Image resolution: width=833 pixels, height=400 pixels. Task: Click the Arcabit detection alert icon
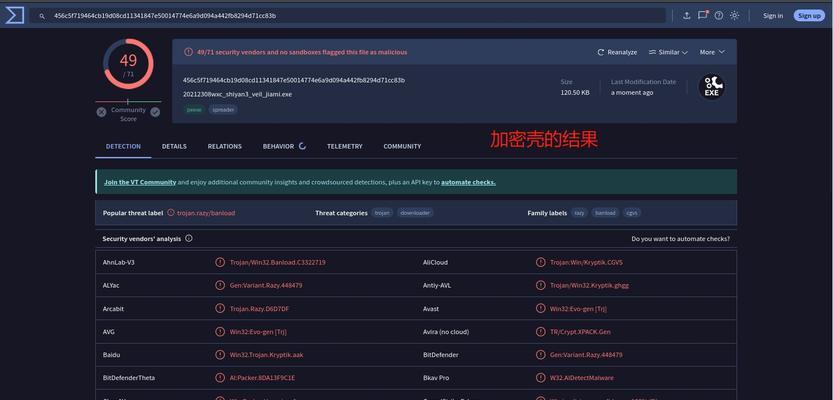[220, 308]
